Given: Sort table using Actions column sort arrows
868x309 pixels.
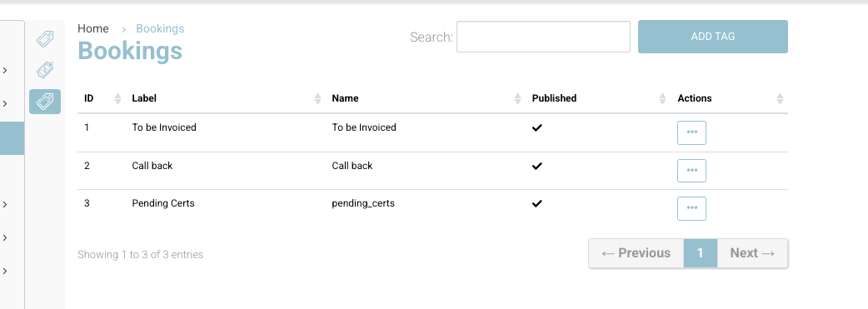Looking at the screenshot, I should click(x=780, y=98).
